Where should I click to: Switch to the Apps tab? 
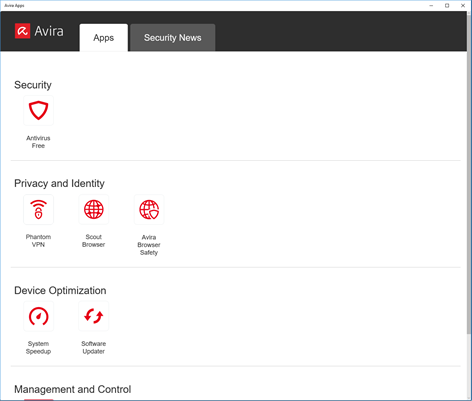pyautogui.click(x=104, y=37)
